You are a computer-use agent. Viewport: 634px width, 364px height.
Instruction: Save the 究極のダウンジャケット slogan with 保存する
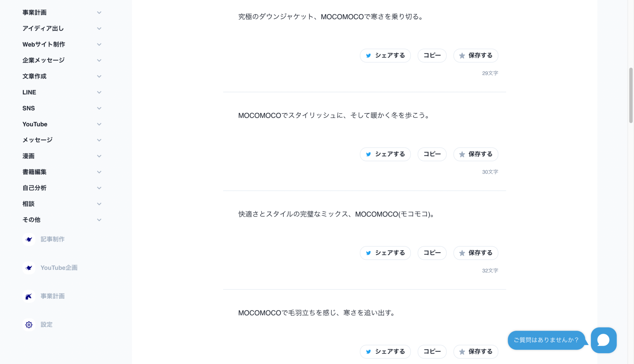click(x=475, y=56)
